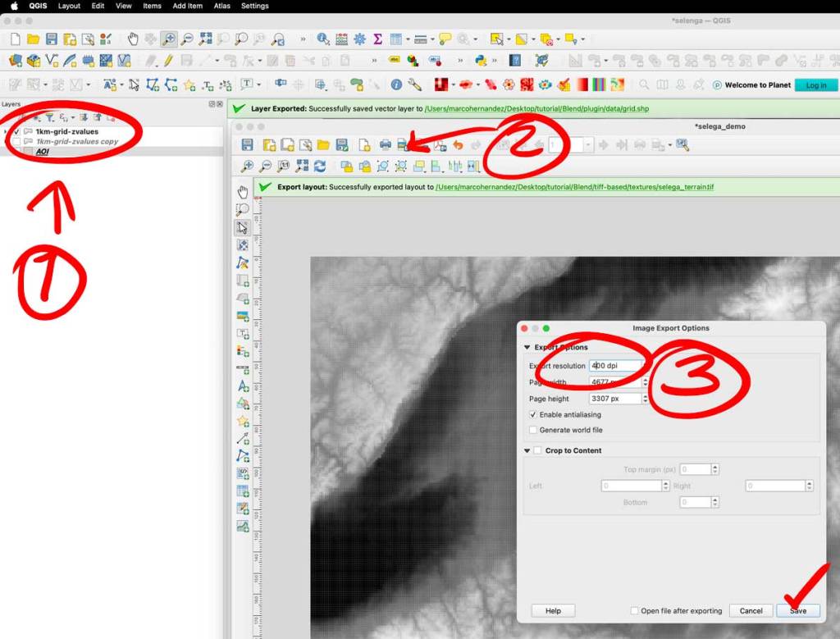Open the Add Item menu

point(187,6)
